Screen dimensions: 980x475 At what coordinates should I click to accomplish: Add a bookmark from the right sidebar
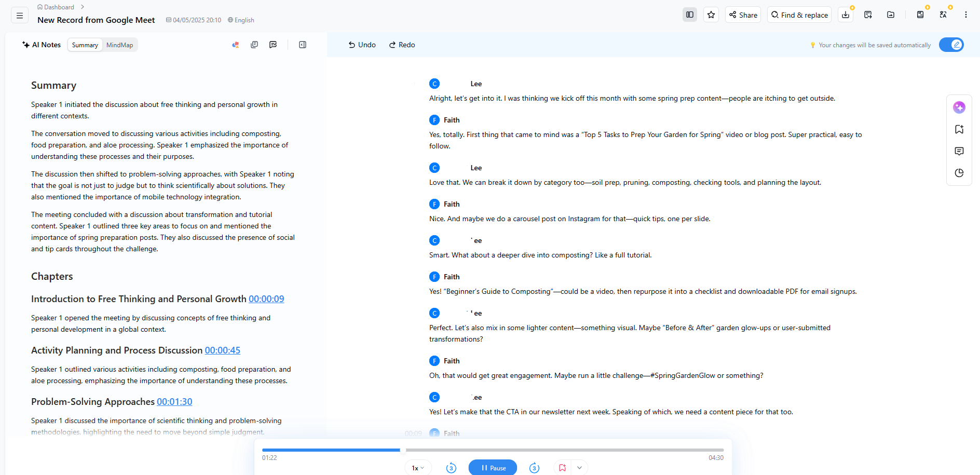click(959, 129)
